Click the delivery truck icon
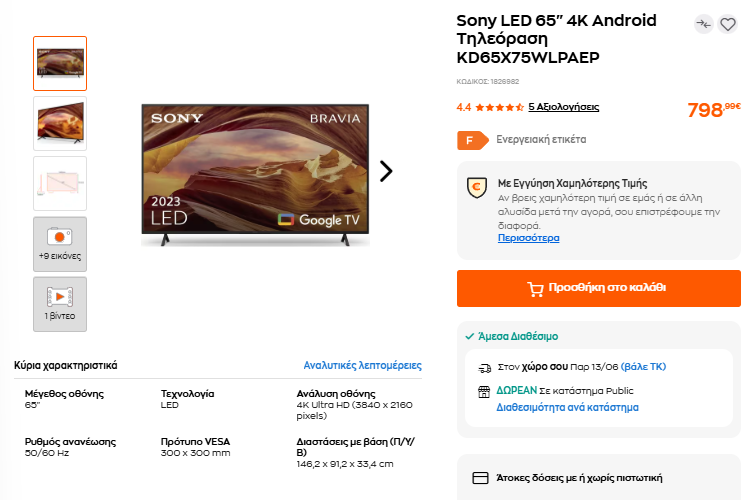 click(x=485, y=367)
